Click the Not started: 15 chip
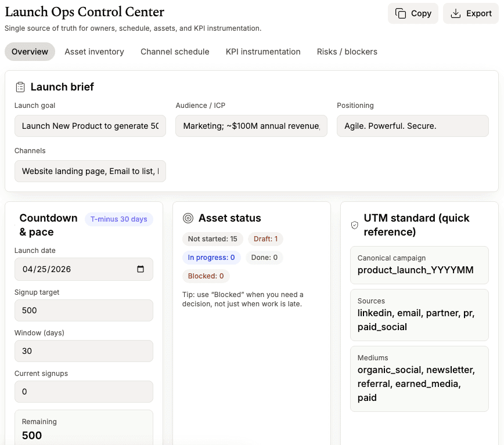The image size is (504, 445). [x=213, y=239]
